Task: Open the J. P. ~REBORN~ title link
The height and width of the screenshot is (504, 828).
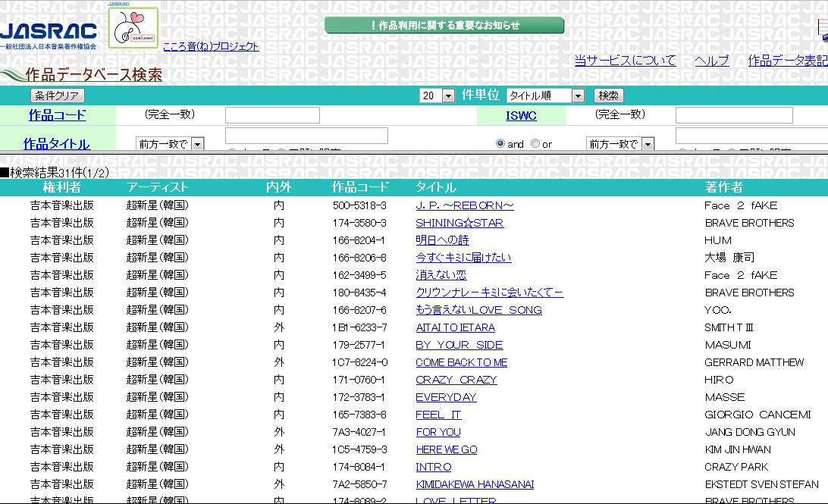Action: [465, 205]
